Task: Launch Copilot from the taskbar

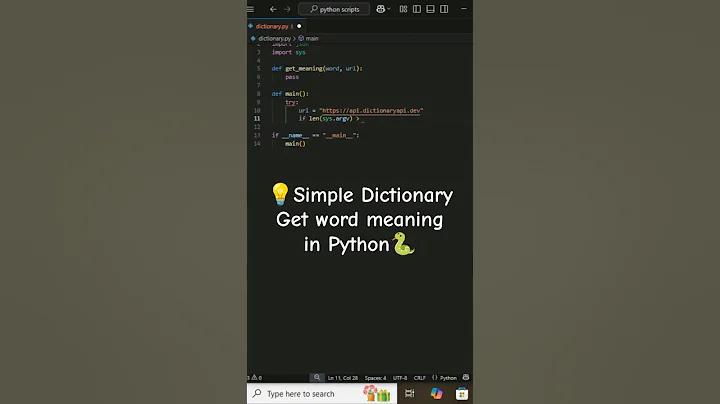Action: (436, 393)
